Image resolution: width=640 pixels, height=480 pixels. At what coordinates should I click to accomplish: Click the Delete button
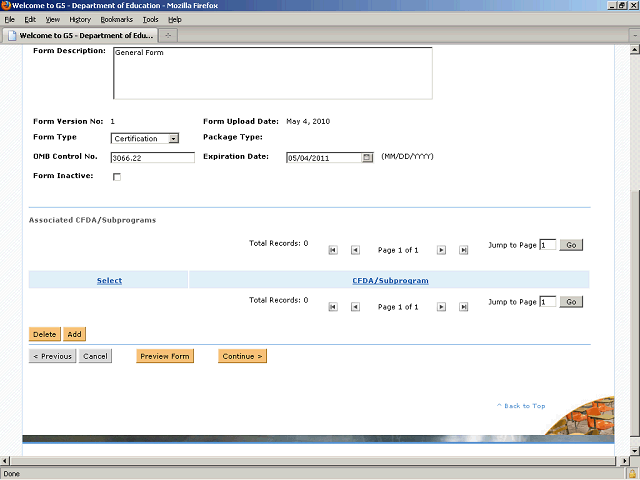coord(44,334)
